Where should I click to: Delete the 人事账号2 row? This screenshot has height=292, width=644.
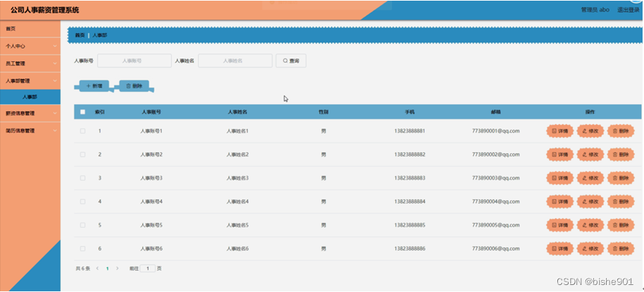pyautogui.click(x=621, y=155)
